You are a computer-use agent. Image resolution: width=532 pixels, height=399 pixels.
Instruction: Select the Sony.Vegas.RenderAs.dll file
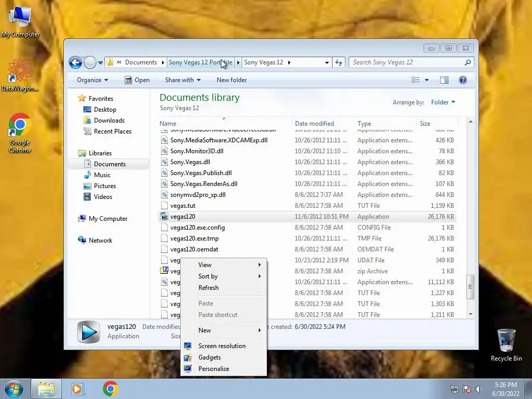click(x=307, y=184)
